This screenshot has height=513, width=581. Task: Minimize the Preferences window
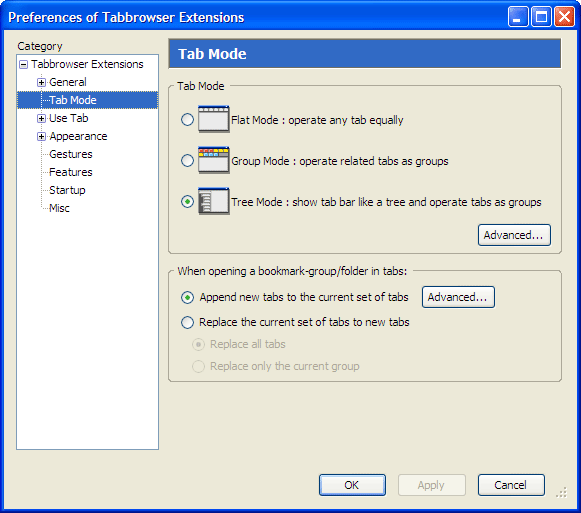(x=518, y=17)
